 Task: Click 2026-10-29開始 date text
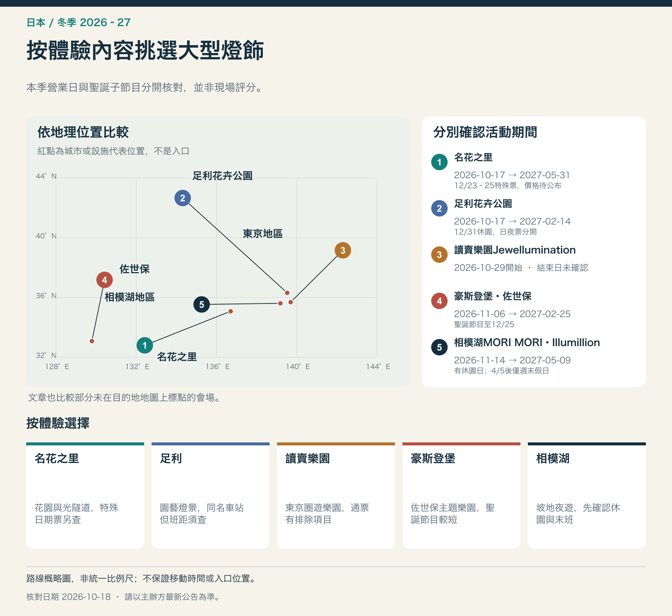click(x=488, y=267)
